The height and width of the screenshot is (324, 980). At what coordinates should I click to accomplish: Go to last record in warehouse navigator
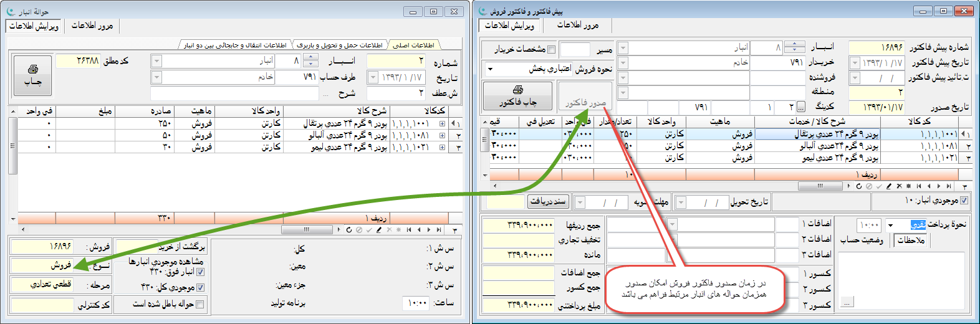[439, 230]
